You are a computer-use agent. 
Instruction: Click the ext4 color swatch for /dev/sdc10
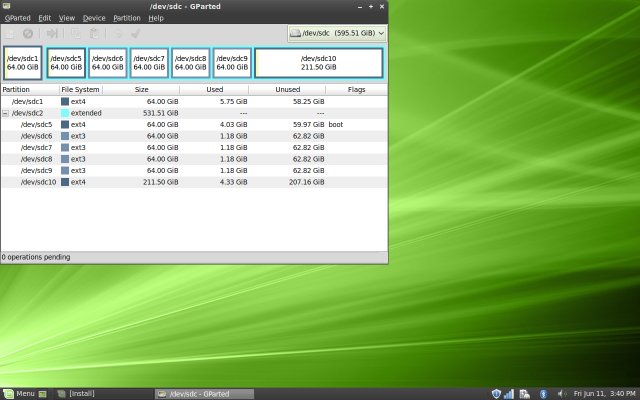pyautogui.click(x=65, y=182)
